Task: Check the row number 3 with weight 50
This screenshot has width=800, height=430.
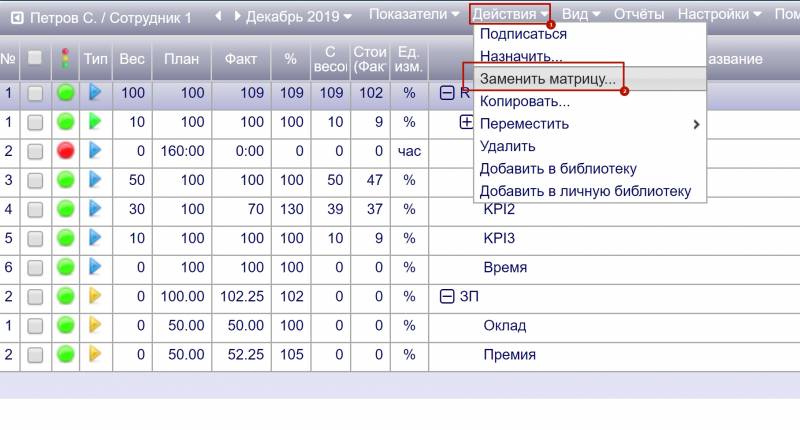Action: pos(35,181)
